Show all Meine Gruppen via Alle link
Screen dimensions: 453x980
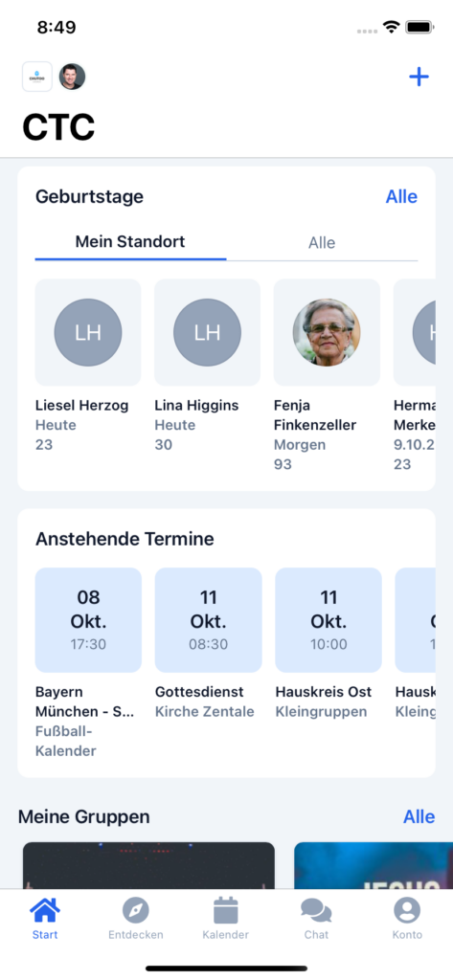pos(419,816)
